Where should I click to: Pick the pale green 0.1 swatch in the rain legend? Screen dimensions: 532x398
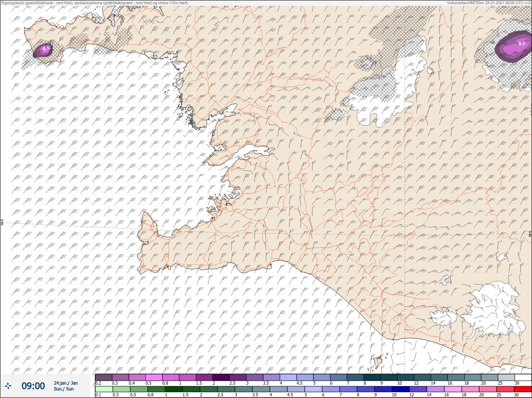(103, 389)
